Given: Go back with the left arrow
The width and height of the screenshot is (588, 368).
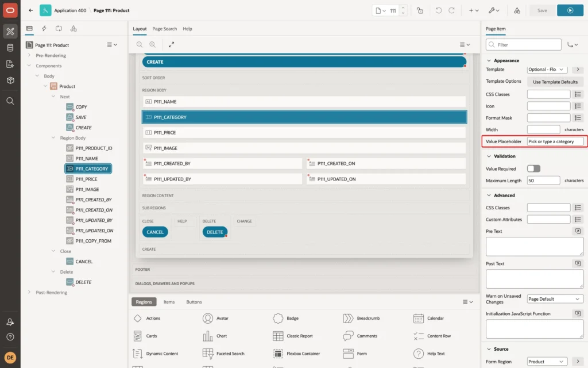Looking at the screenshot, I should point(31,10).
